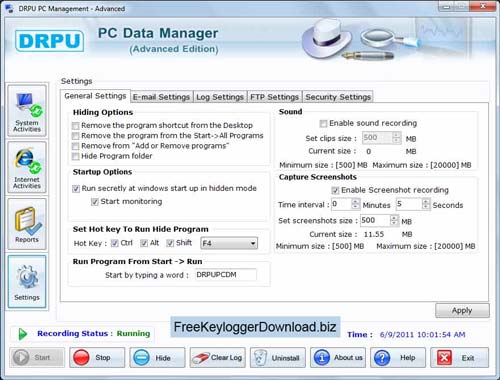This screenshot has height=380, width=500.
Task: Open Help with the question mark button
Action: pyautogui.click(x=398, y=358)
